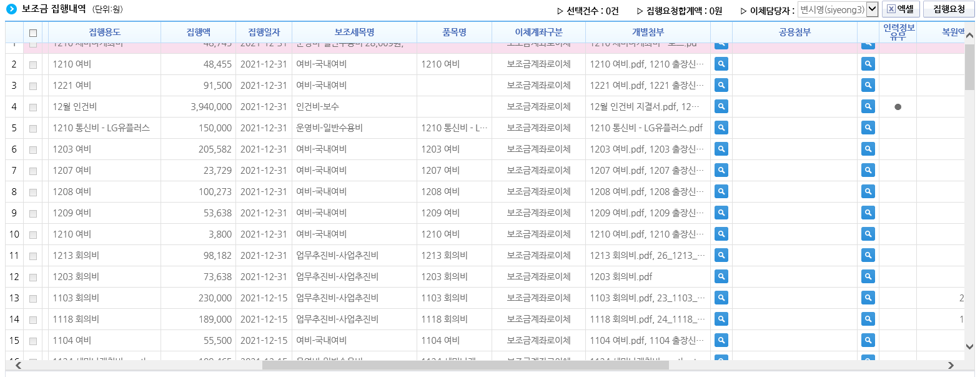
Task: Open 공용첨부 search icon for 1213 회의비
Action: click(x=868, y=255)
